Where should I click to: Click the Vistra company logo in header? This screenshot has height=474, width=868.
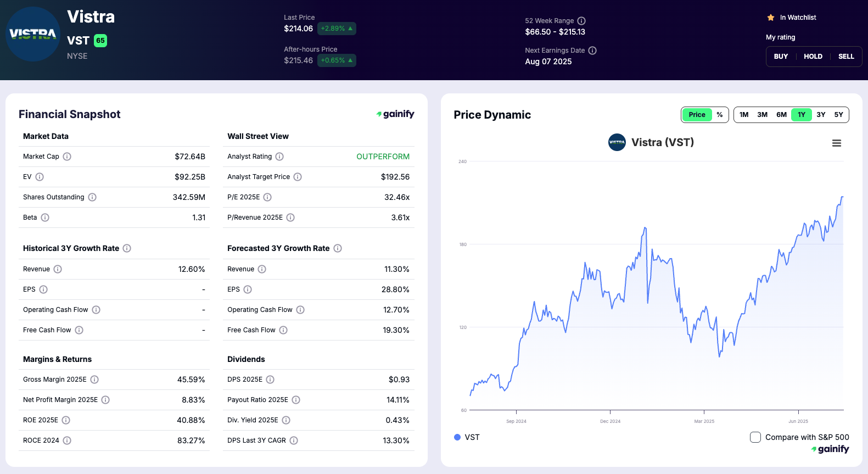(x=33, y=34)
